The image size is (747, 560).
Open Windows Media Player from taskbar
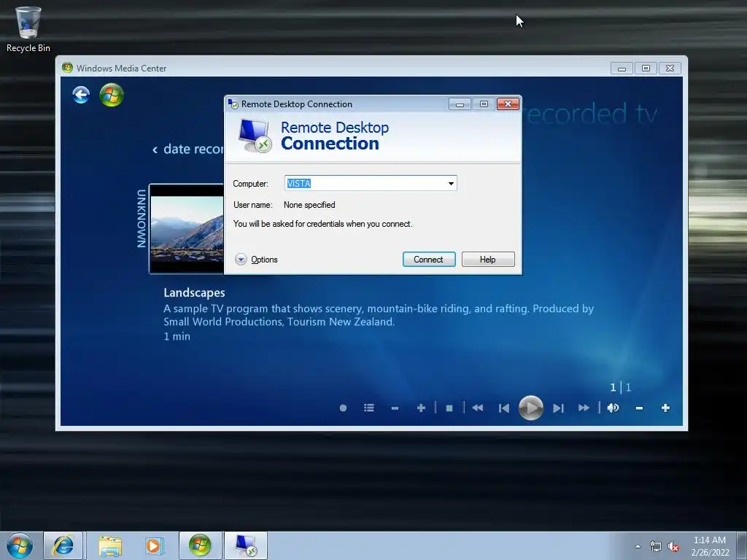pyautogui.click(x=154, y=545)
